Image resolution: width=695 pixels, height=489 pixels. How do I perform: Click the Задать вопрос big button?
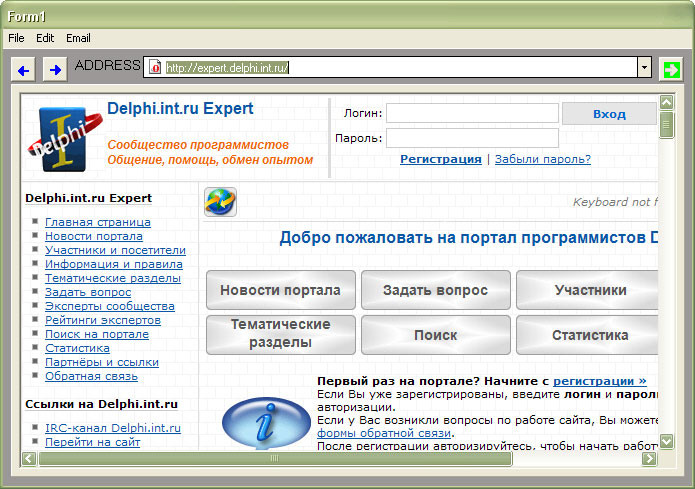click(435, 290)
